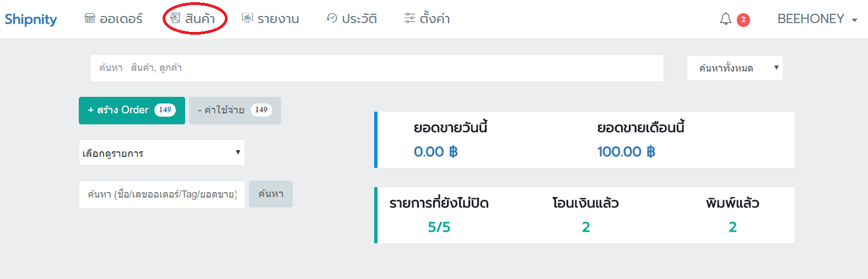The height and width of the screenshot is (279, 868).
Task: Click the gray ค้นหา search button
Action: tap(271, 194)
